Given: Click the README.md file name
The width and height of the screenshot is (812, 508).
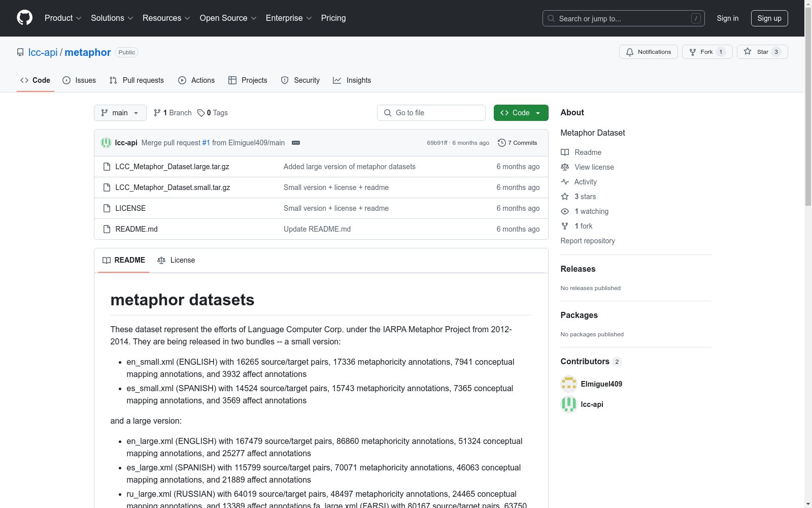Looking at the screenshot, I should 137,229.
